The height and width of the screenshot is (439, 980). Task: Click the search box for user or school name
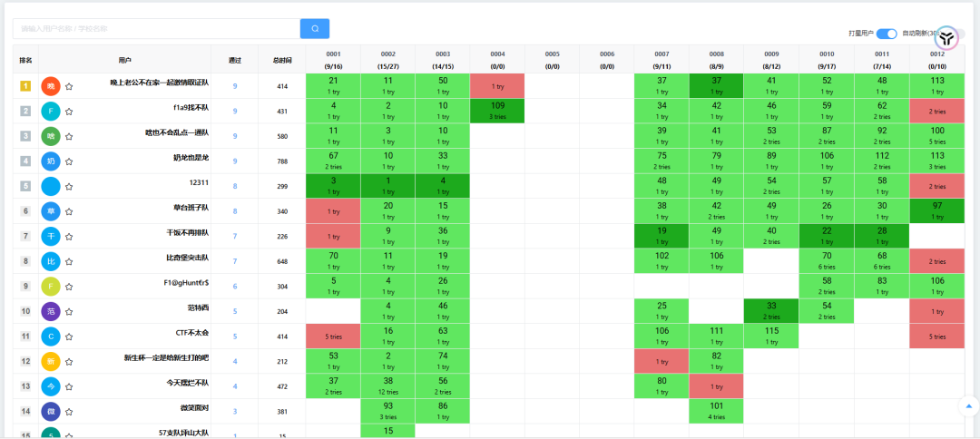154,29
